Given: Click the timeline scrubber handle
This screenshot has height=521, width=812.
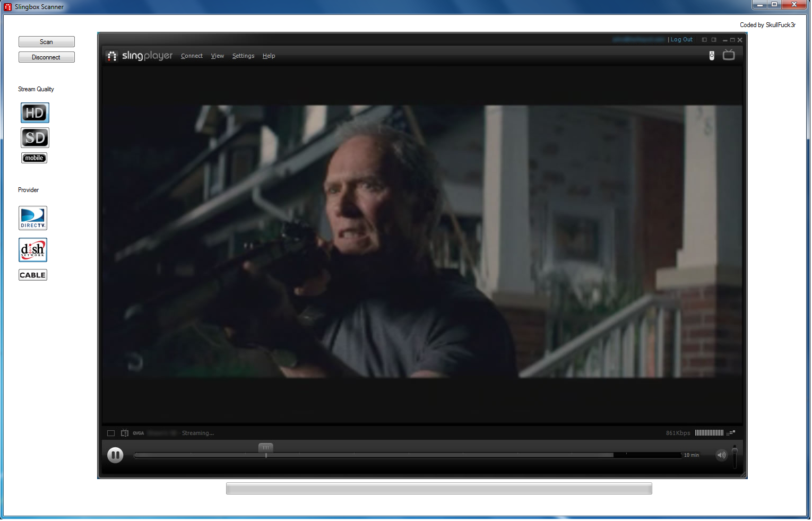Looking at the screenshot, I should pos(266,448).
